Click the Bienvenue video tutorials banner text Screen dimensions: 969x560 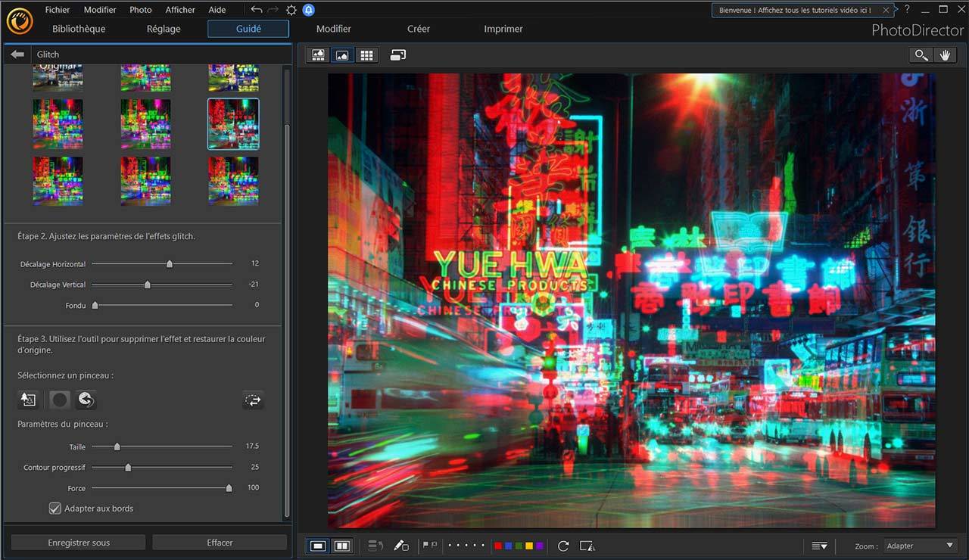794,11
